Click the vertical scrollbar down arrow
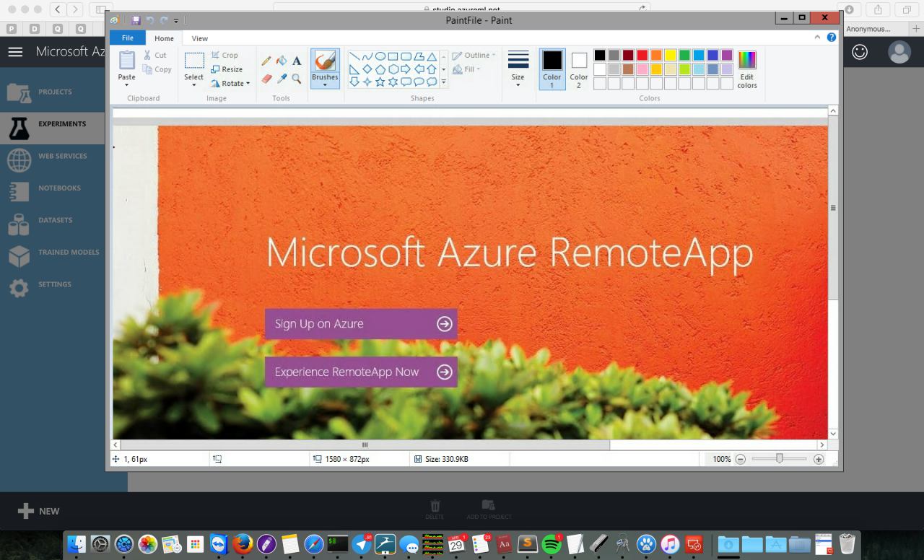 pyautogui.click(x=833, y=434)
